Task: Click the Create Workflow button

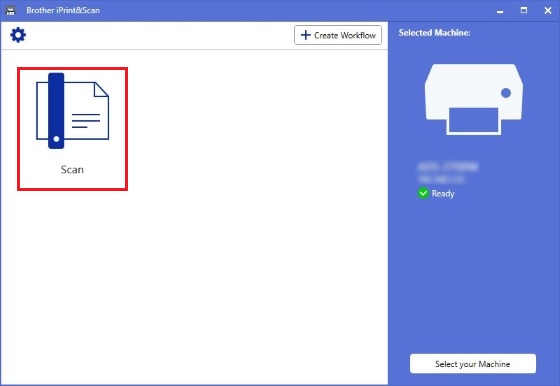Action: coord(338,35)
